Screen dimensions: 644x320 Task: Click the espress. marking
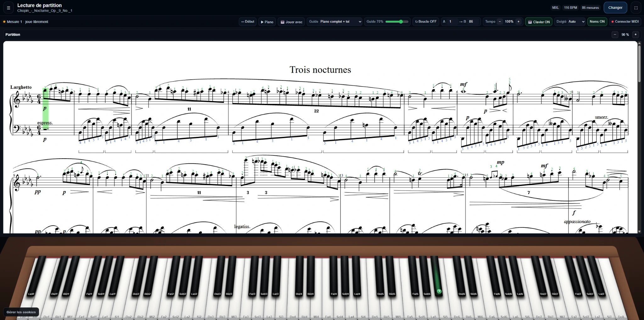45,123
